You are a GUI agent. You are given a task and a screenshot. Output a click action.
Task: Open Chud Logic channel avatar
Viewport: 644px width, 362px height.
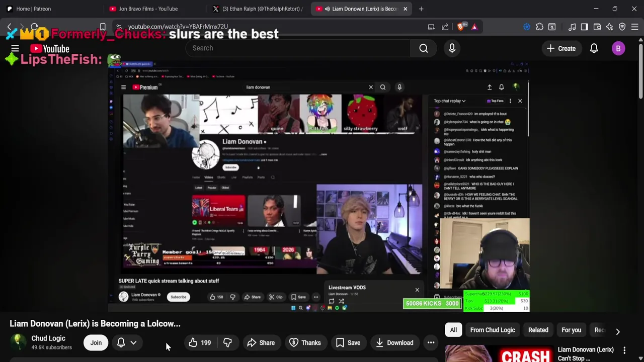[x=19, y=342]
